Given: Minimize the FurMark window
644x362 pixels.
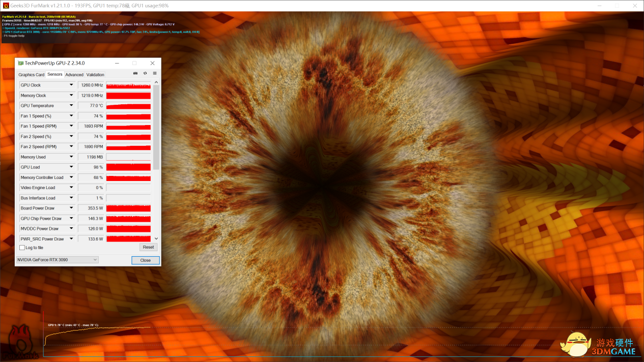Looking at the screenshot, I should 599,6.
